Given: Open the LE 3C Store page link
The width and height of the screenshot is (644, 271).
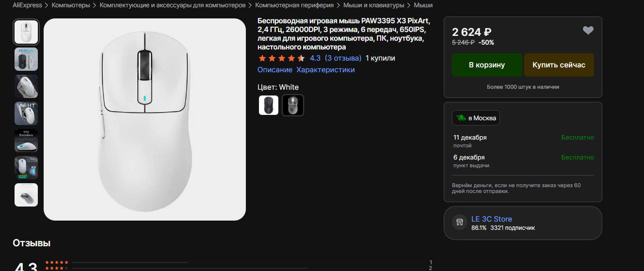Looking at the screenshot, I should (x=492, y=219).
